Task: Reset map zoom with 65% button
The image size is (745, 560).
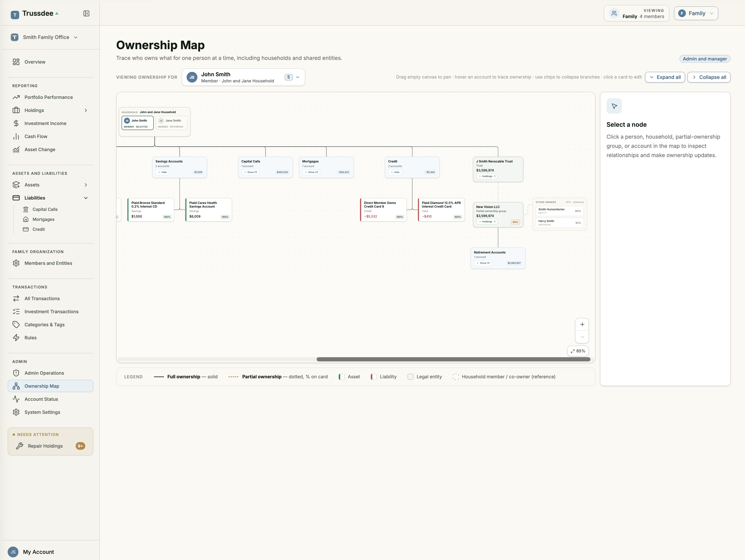Action: pyautogui.click(x=578, y=351)
